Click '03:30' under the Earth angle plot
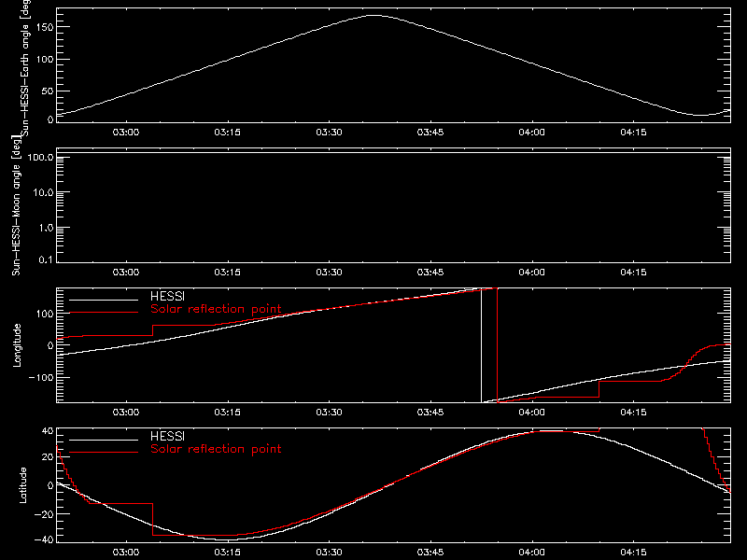 pyautogui.click(x=329, y=132)
